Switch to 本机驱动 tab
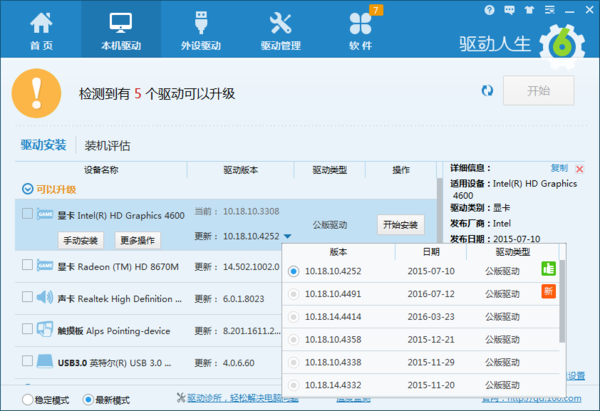 pyautogui.click(x=121, y=30)
